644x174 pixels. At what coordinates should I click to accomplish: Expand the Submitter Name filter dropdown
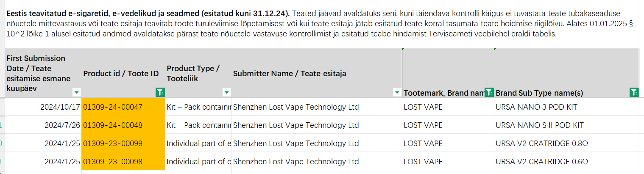pos(397,92)
